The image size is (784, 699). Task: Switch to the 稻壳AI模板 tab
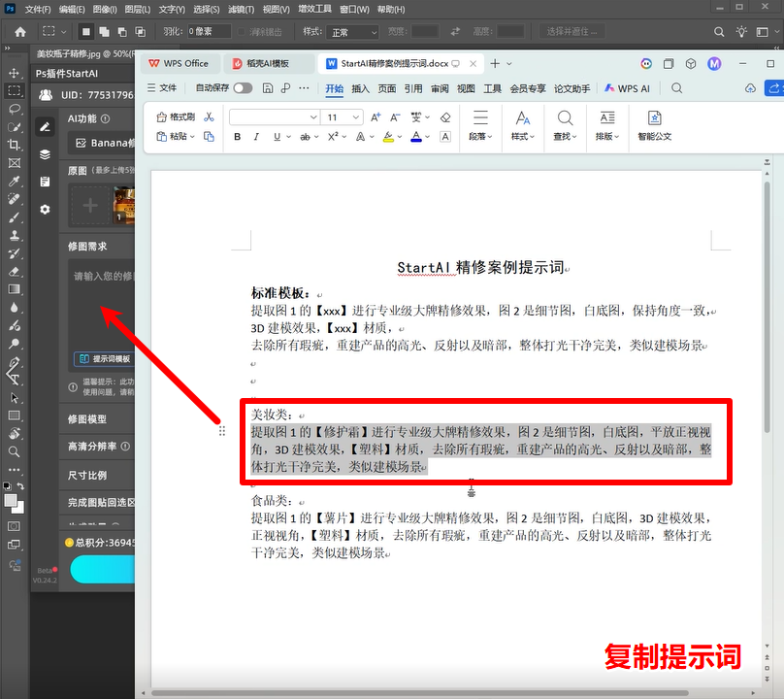[268, 63]
